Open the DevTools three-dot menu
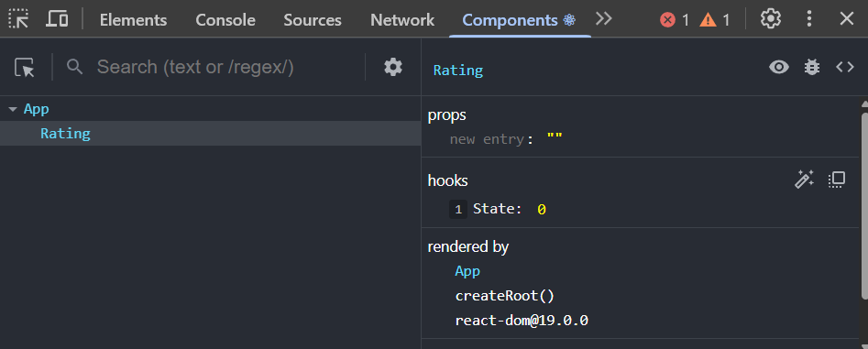Screen dimensions: 868x349 808,19
